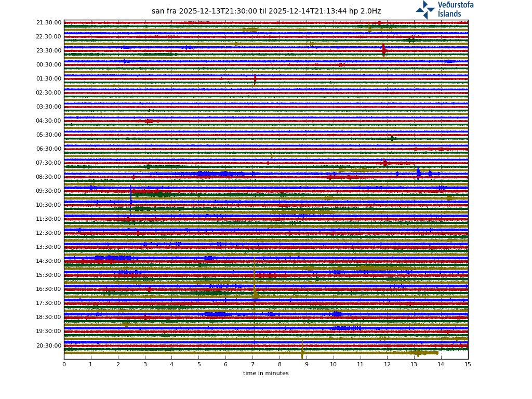This screenshot has height=399, width=532.
Task: Click the 20:30:00 time label
Action: [49, 346]
